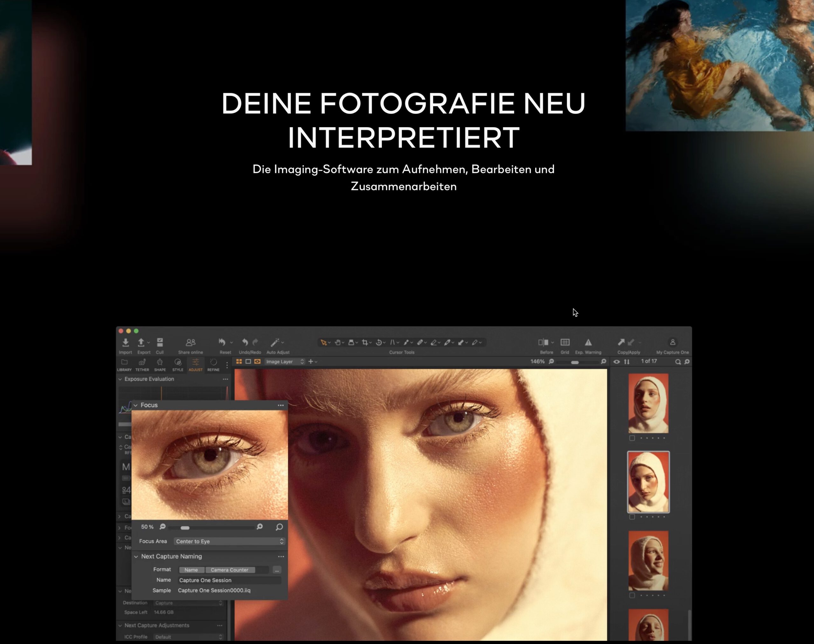Select the third portrait thumbnail
The height and width of the screenshot is (644, 814).
pos(648,561)
